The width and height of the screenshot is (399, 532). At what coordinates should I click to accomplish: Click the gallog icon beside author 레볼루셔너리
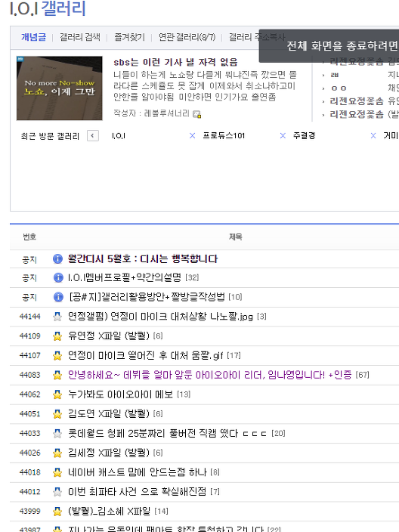point(196,114)
